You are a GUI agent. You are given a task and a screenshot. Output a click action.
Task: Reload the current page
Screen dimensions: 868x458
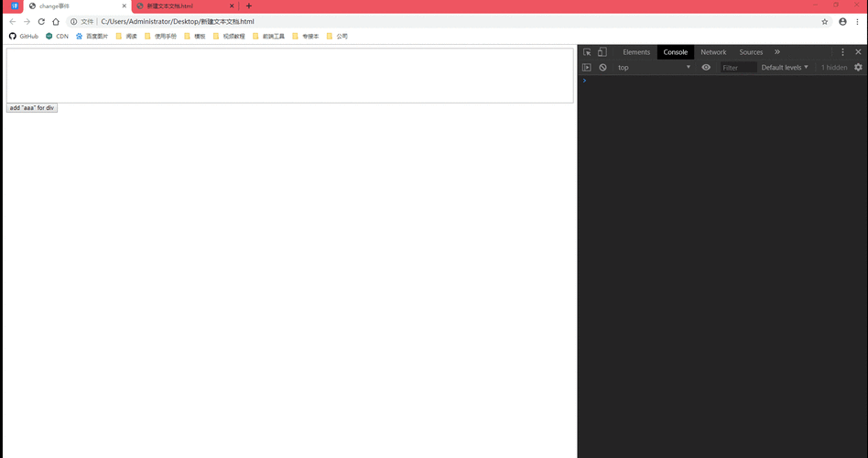pos(41,21)
